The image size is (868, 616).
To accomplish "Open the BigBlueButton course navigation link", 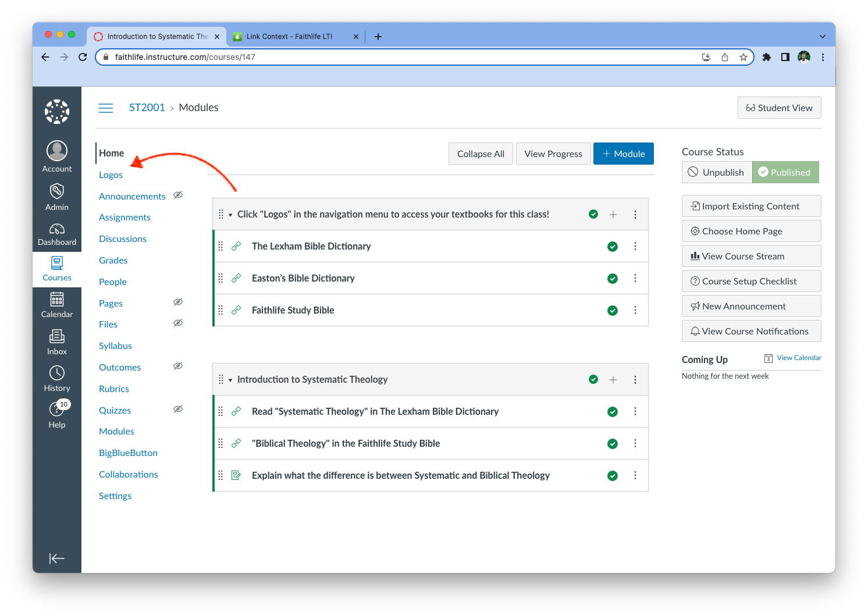I will (128, 453).
